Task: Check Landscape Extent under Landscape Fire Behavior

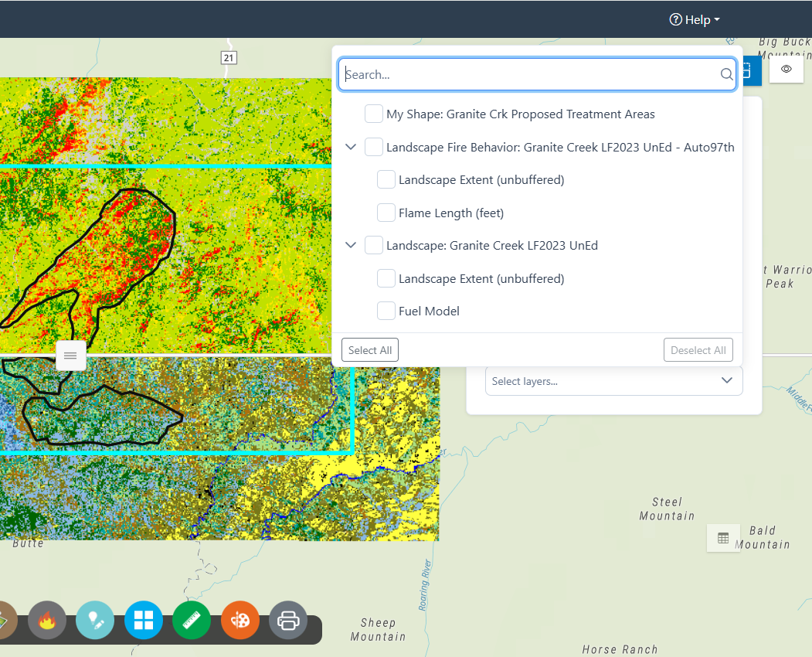Action: pyautogui.click(x=386, y=180)
